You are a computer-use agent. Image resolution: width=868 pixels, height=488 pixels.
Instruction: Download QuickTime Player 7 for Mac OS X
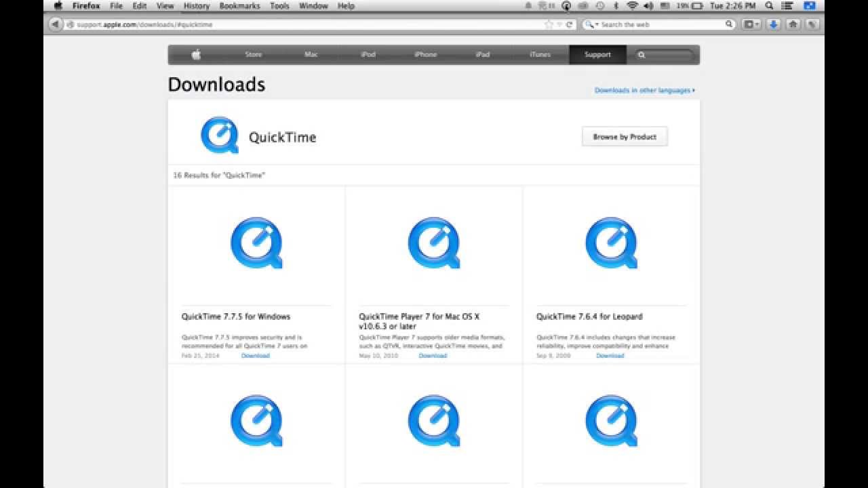coord(433,356)
